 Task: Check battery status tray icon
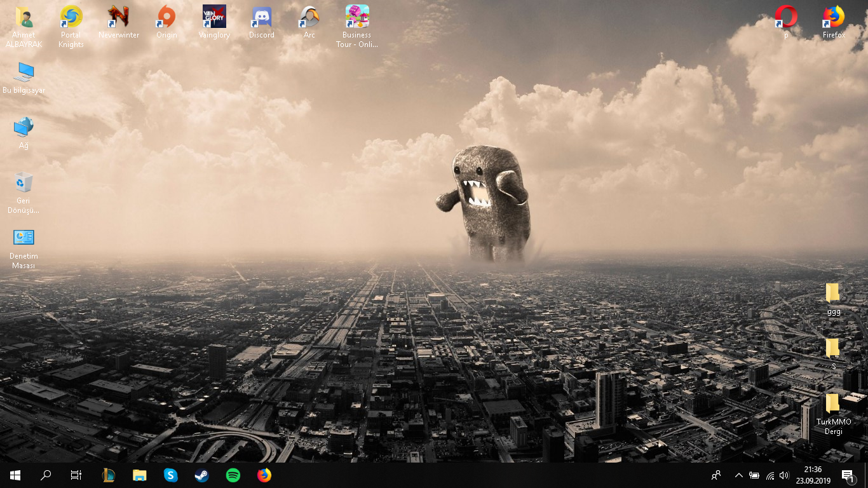[754, 475]
